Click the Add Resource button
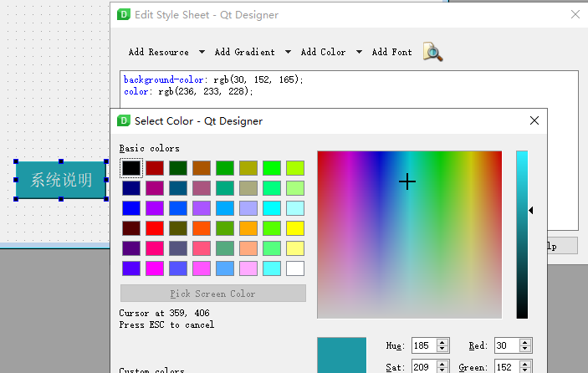Screen dimensions: 588x373 [159, 52]
